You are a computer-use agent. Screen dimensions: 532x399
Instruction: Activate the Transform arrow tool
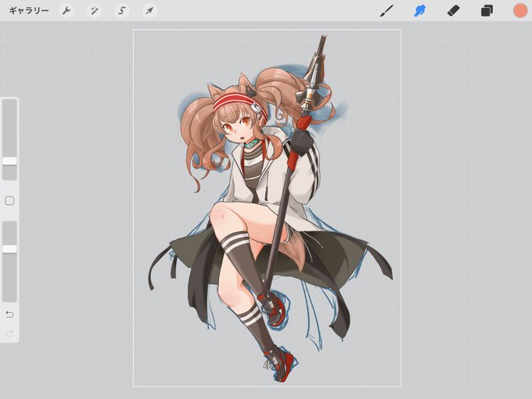point(149,11)
